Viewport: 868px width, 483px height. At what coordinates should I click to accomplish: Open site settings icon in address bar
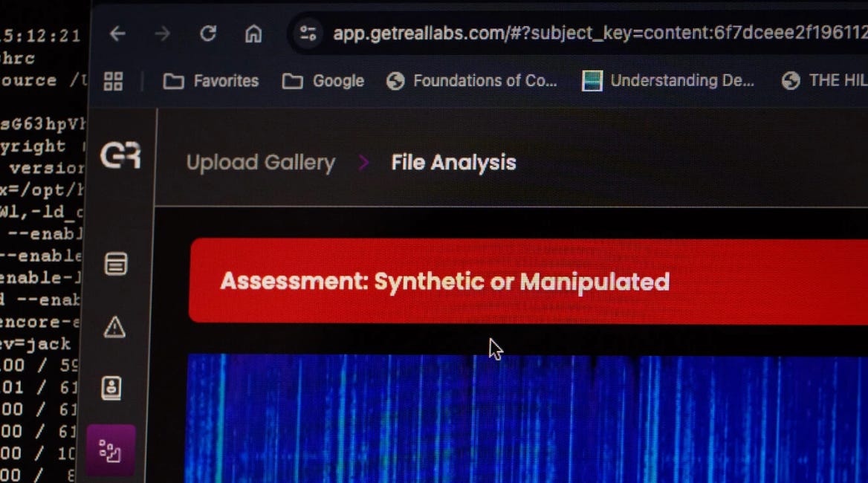pyautogui.click(x=308, y=33)
